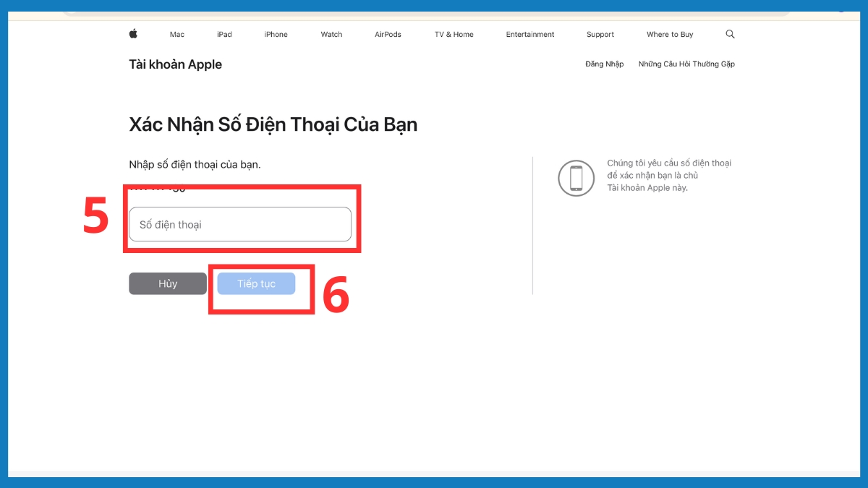Open the iPhone section from navigation

click(x=276, y=34)
